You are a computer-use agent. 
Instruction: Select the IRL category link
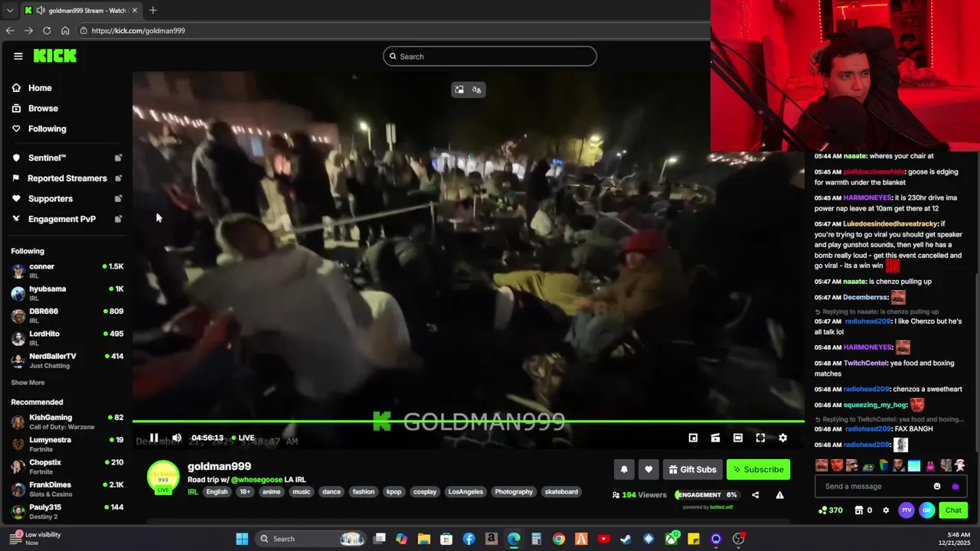193,491
